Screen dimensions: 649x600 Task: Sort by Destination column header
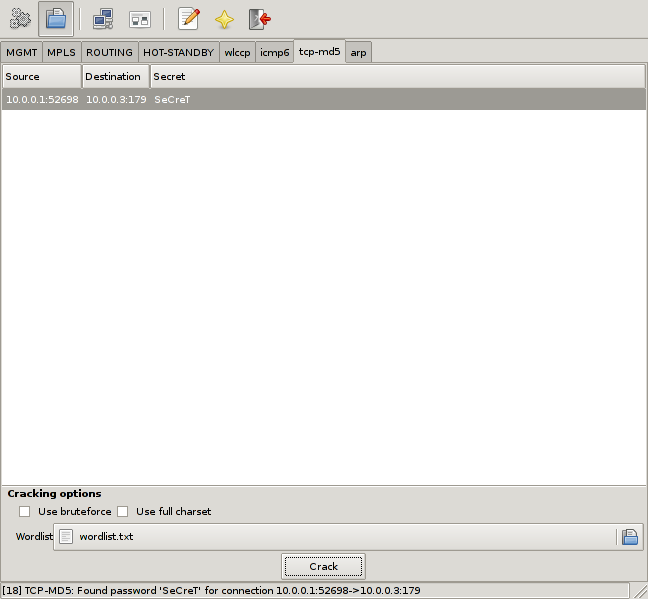tap(115, 77)
